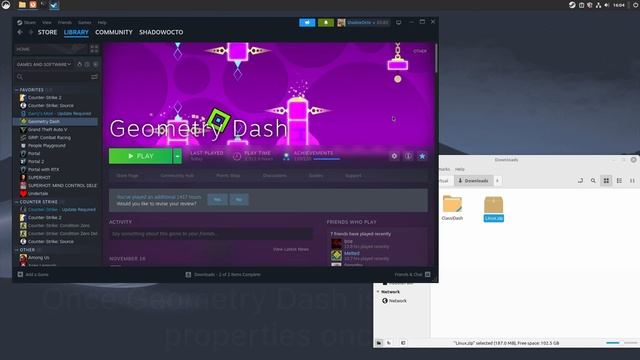Open the Discussions link
640x360 pixels.
(x=274, y=176)
